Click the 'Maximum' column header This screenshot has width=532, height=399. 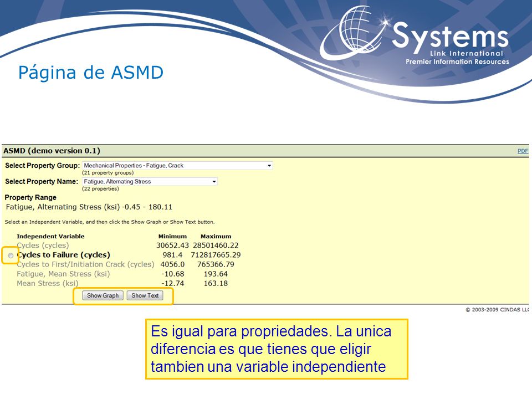pos(216,237)
